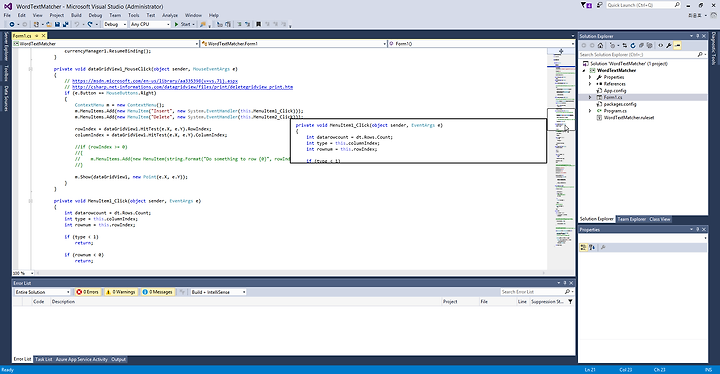Click the Save All toolbar icon
This screenshot has height=374, width=720.
[65, 24]
